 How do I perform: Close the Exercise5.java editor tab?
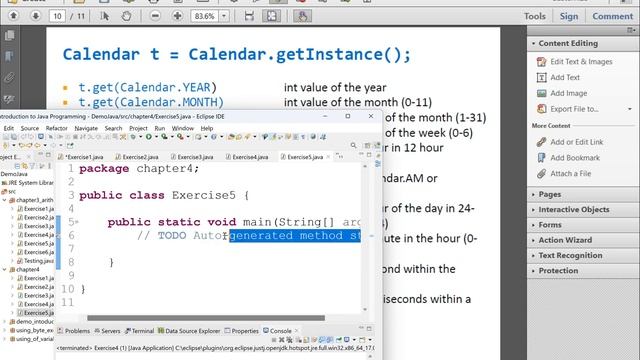328,157
